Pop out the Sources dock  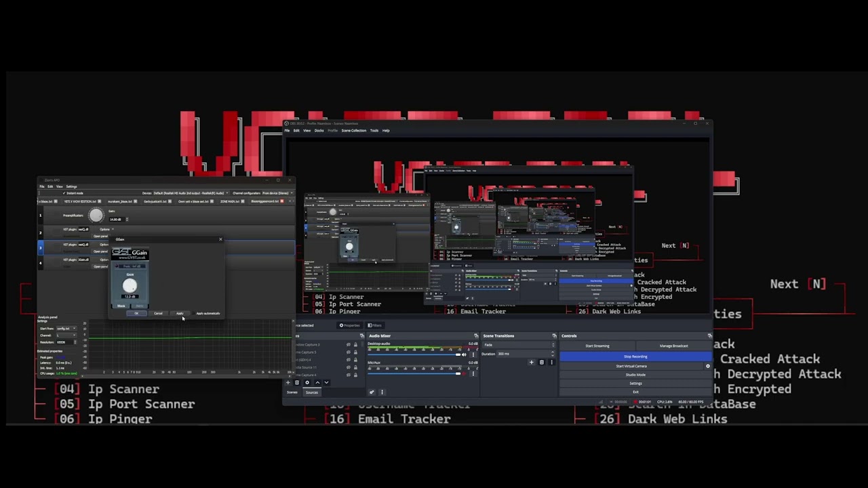[x=362, y=335]
